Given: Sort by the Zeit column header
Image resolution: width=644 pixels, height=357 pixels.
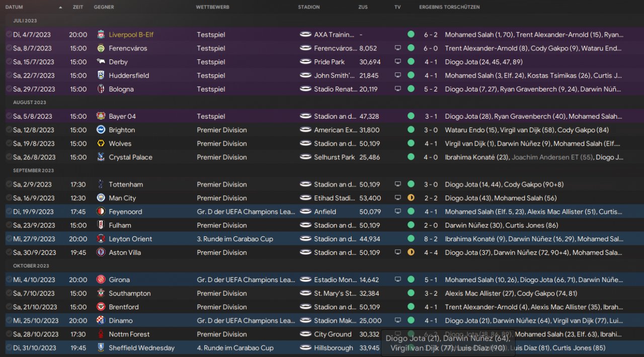Looking at the screenshot, I should coord(78,8).
